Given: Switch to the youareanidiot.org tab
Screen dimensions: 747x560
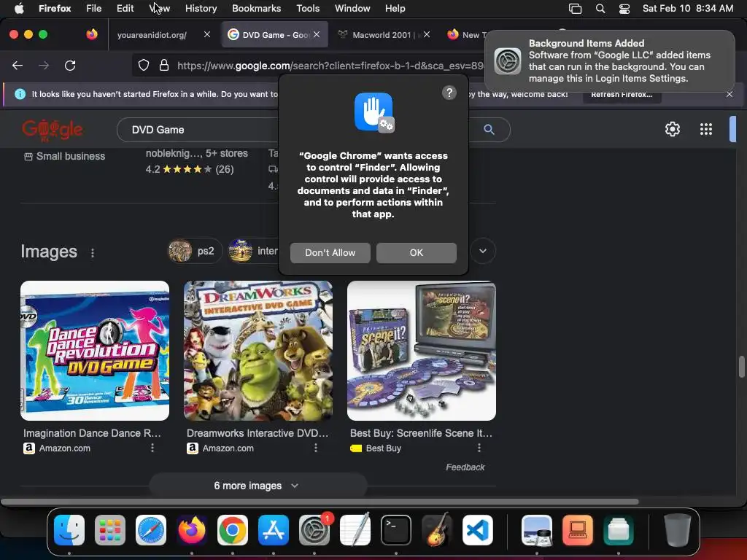Looking at the screenshot, I should click(152, 35).
